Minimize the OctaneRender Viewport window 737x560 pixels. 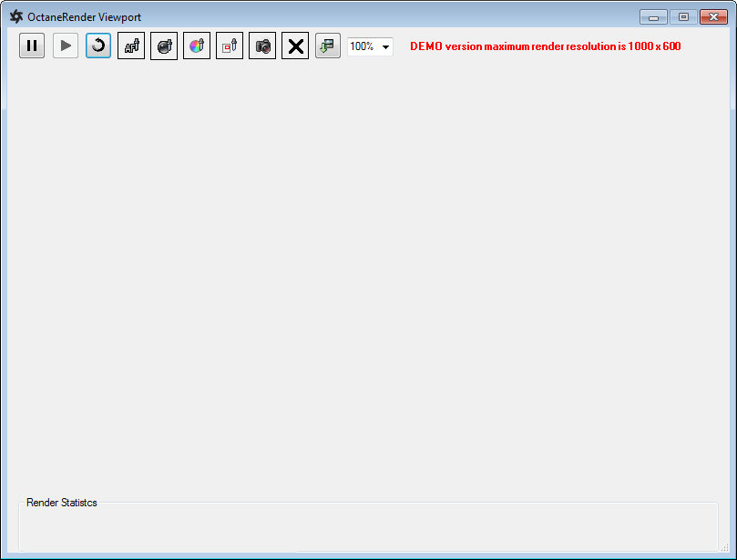(653, 17)
